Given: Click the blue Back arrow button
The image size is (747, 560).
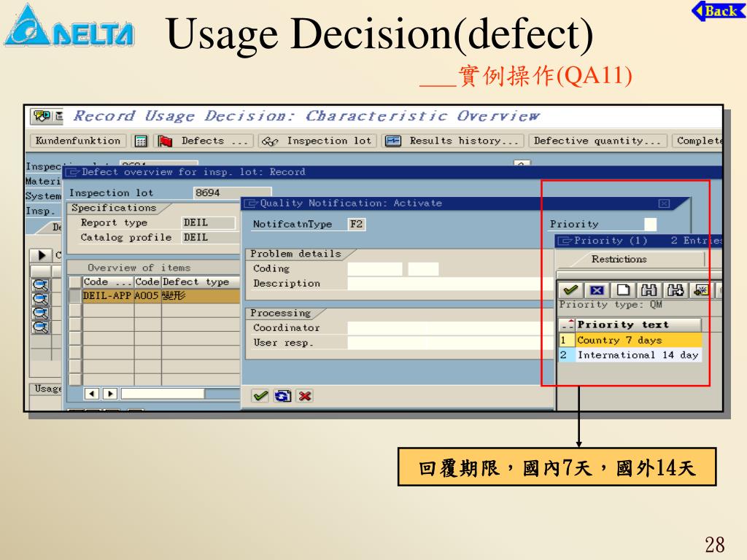Looking at the screenshot, I should coord(719,11).
